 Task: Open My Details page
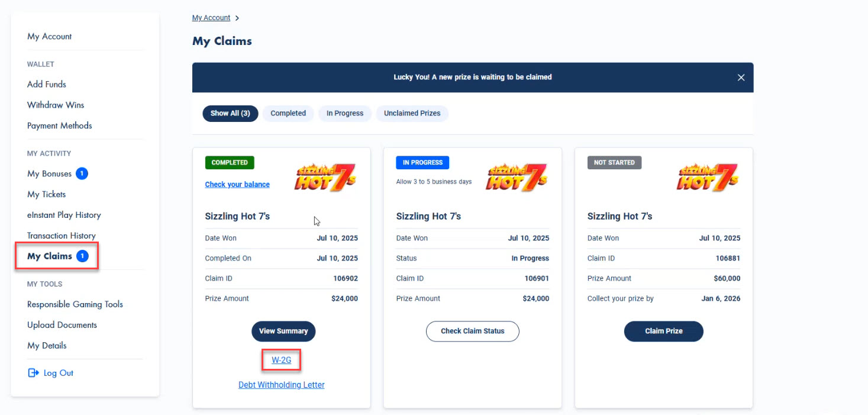pyautogui.click(x=47, y=346)
